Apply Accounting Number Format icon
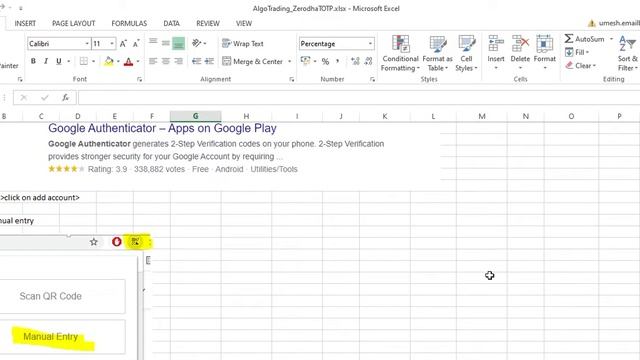640x360 pixels. tap(306, 61)
